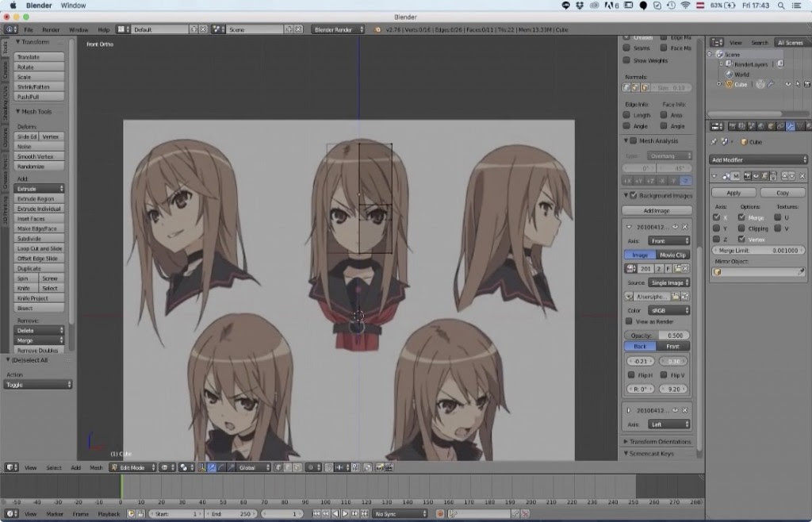Click the OpenGL render image icon

[x=380, y=467]
